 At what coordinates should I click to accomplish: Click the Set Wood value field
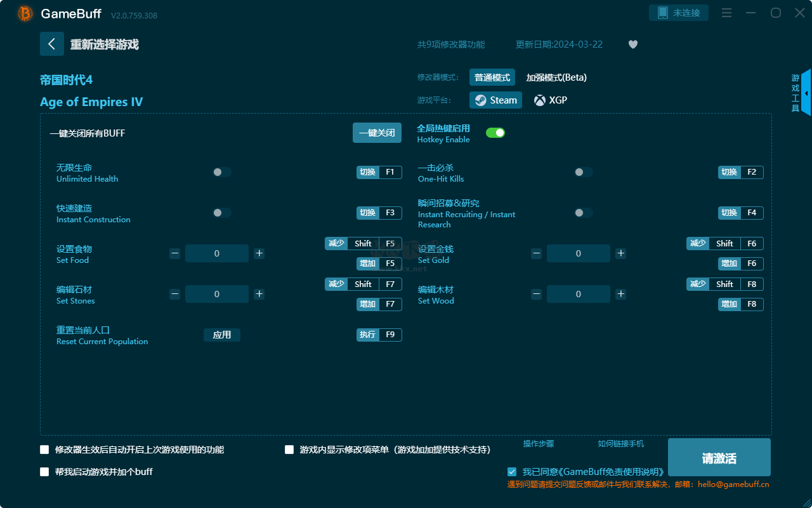click(x=579, y=294)
